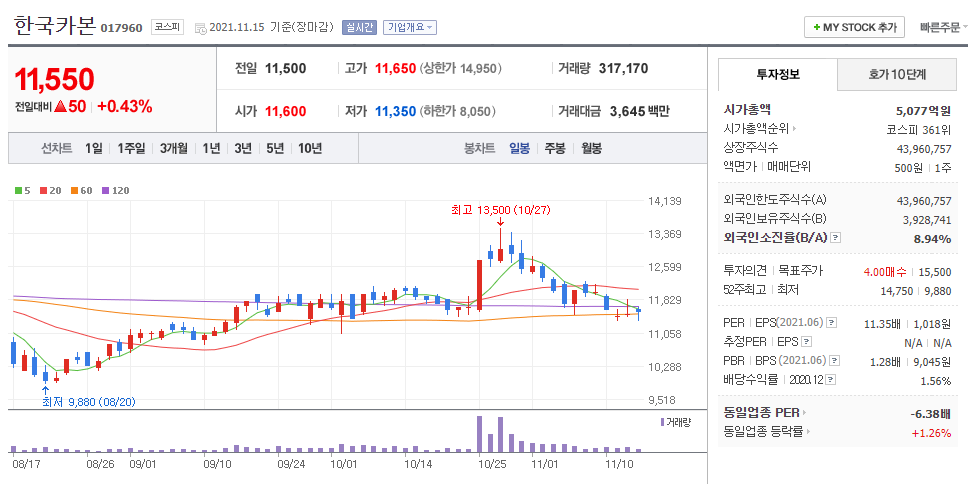The image size is (977, 484).
Task: Click the plus icon in MY STOCK 추가
Action: (817, 27)
